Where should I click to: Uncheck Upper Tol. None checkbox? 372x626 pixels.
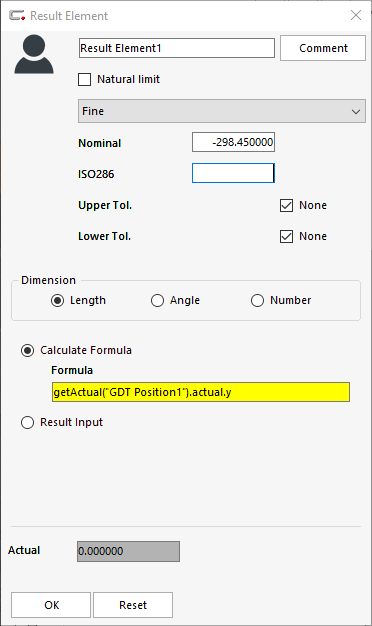pyautogui.click(x=286, y=205)
